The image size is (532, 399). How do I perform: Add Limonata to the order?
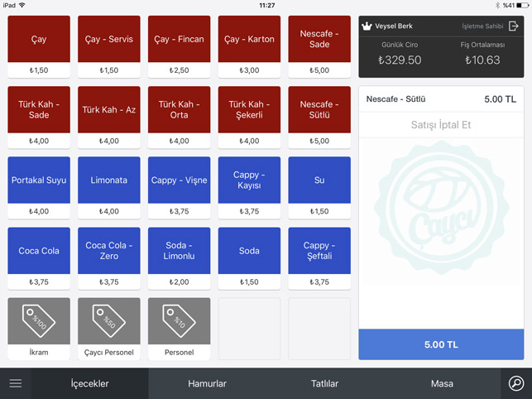click(109, 180)
